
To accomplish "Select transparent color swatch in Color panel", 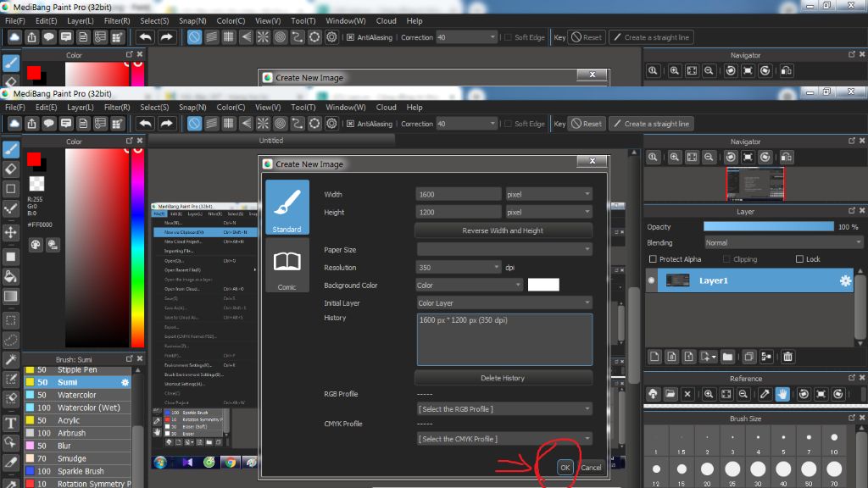I will (36, 184).
